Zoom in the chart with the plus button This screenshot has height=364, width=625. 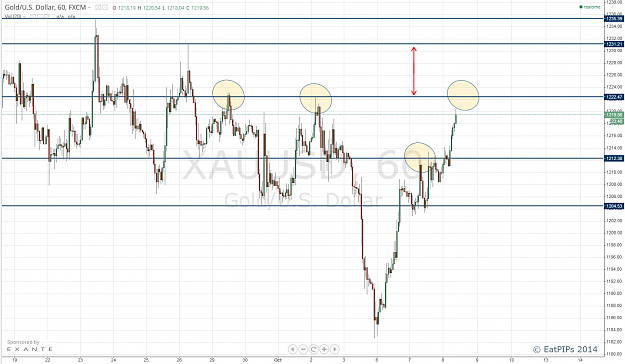click(324, 349)
